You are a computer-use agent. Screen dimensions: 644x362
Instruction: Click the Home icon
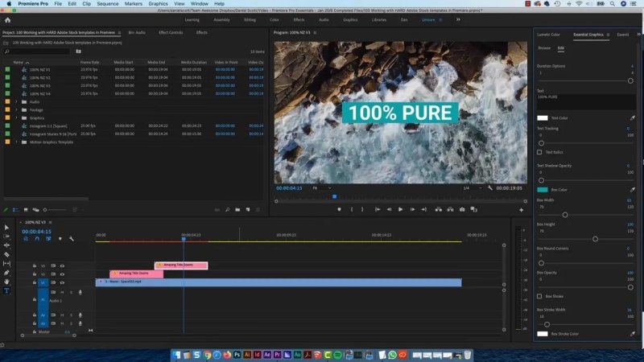tap(7, 19)
